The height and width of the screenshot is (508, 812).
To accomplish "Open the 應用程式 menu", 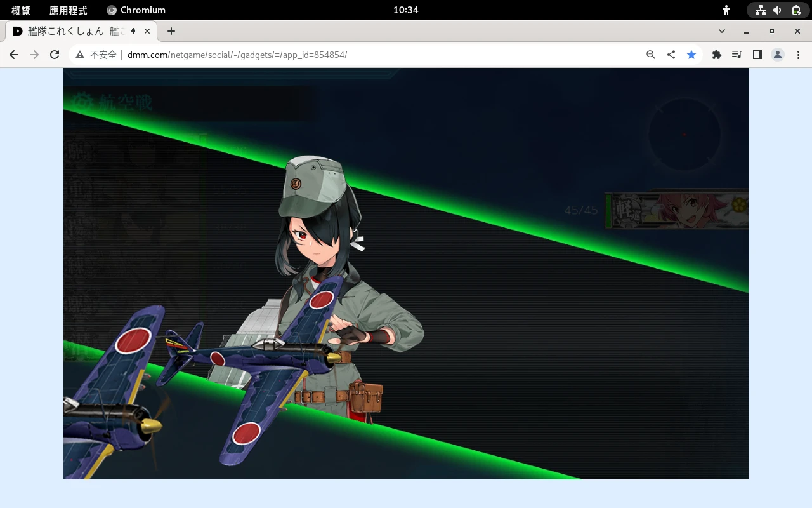I will (68, 10).
